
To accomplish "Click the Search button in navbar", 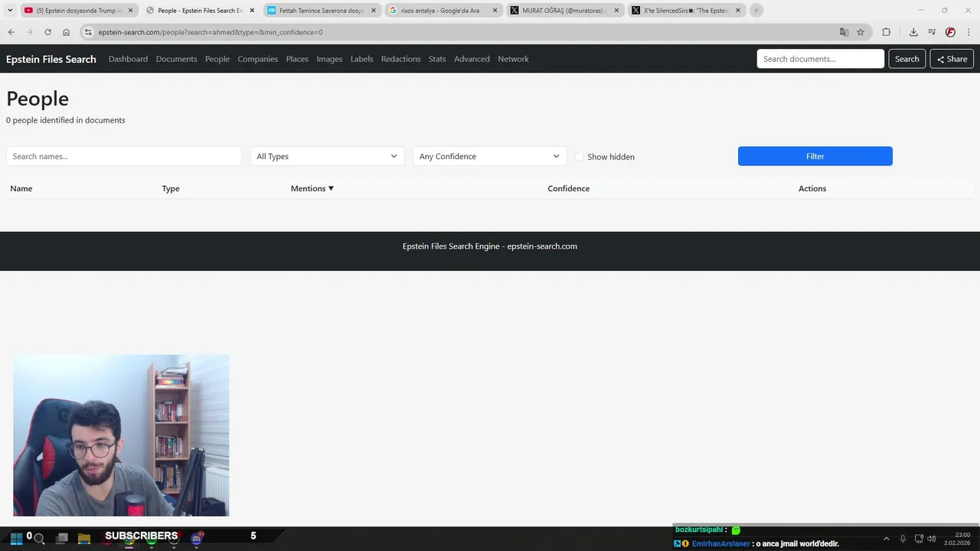I will (x=906, y=59).
